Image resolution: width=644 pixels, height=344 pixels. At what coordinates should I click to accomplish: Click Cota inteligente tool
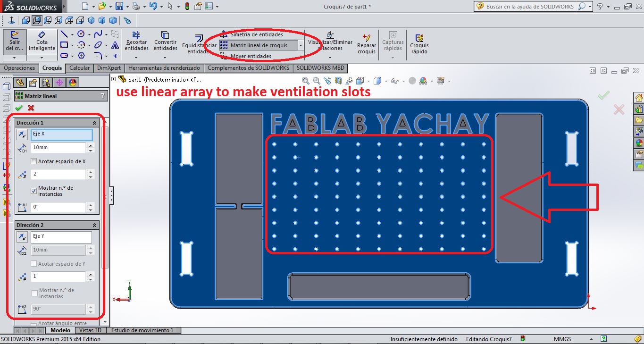point(42,42)
